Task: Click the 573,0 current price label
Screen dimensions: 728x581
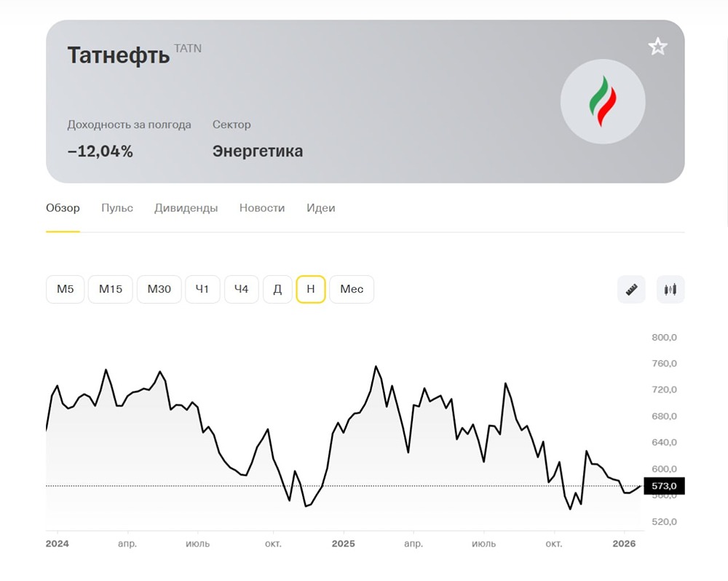Action: click(x=664, y=486)
